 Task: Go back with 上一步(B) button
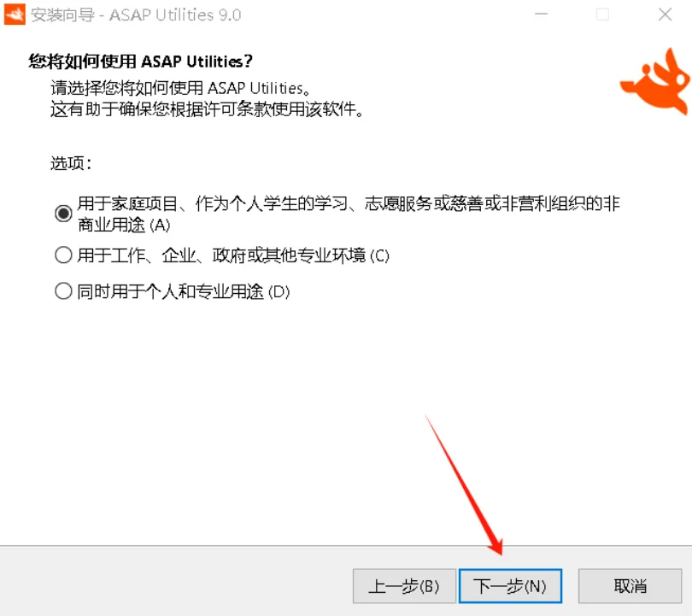click(404, 586)
